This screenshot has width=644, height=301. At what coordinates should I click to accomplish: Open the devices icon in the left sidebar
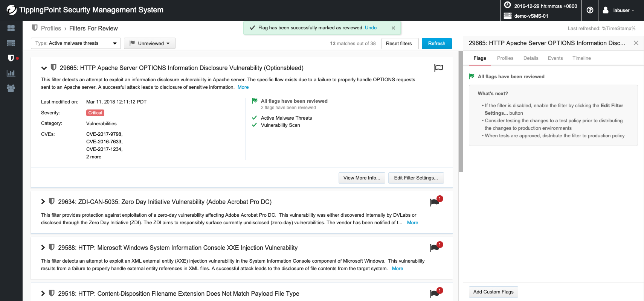click(11, 43)
